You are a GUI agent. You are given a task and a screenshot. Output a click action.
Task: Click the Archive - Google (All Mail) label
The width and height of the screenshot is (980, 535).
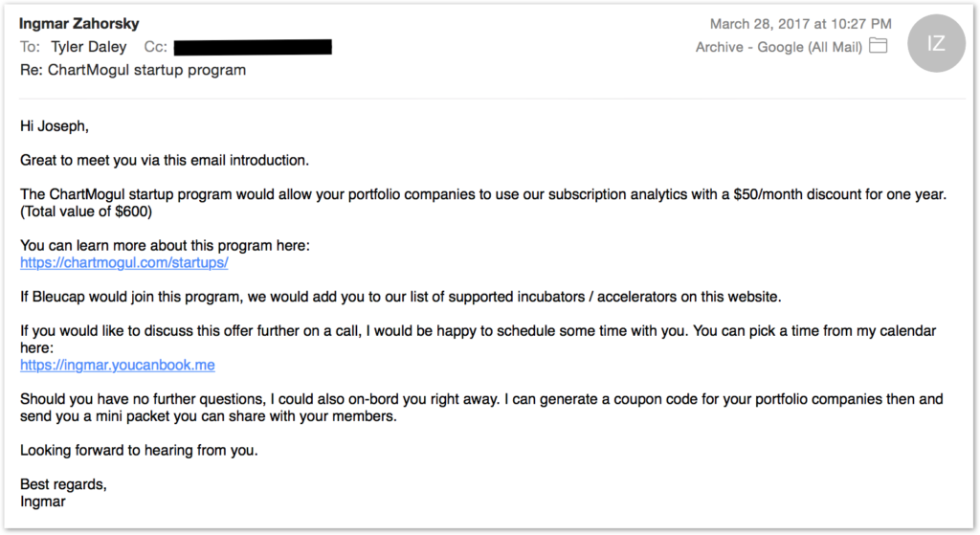[x=779, y=47]
